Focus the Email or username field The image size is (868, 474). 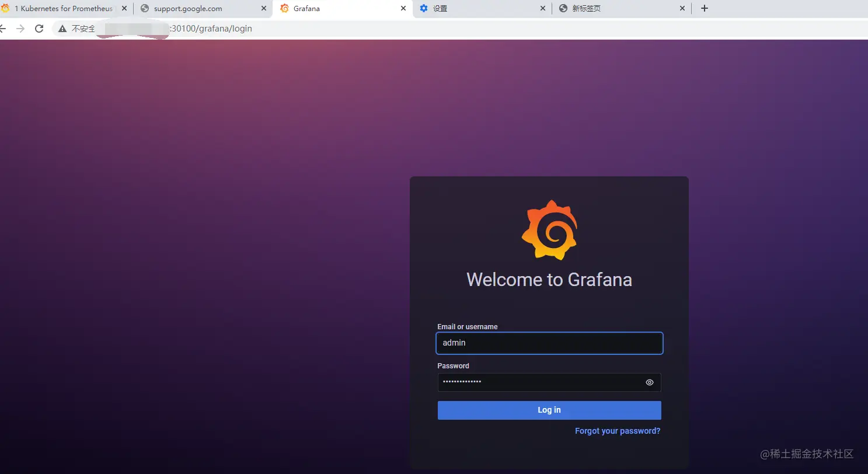point(549,343)
